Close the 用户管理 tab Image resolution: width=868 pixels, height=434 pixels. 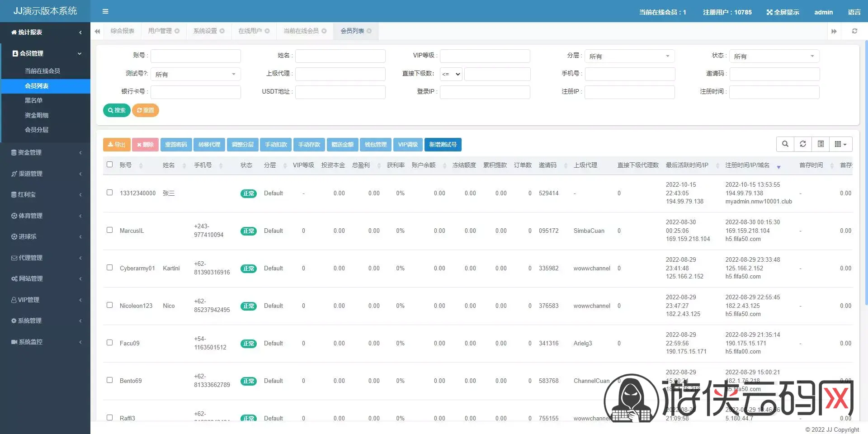177,31
